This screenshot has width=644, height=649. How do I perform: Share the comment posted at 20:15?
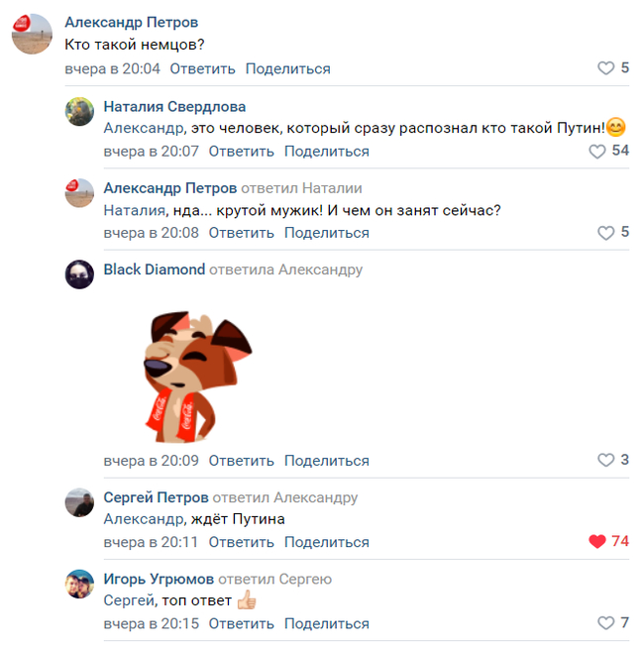[x=327, y=624]
